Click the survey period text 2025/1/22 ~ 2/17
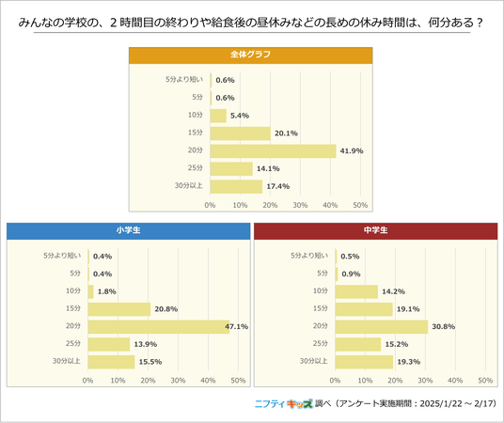This screenshot has width=504, height=423. 456,403
